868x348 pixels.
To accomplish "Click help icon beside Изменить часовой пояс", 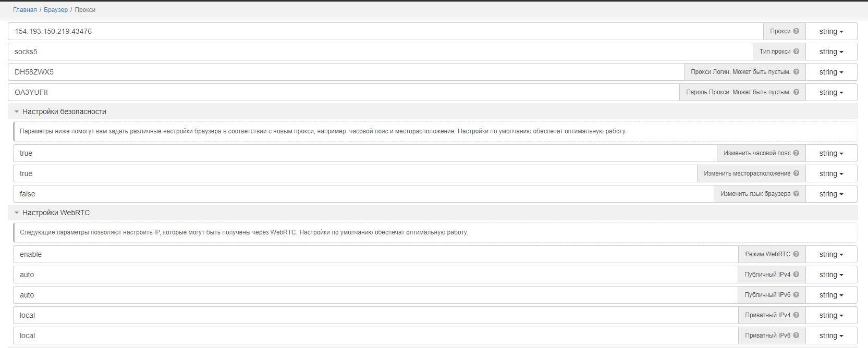I will coord(796,153).
